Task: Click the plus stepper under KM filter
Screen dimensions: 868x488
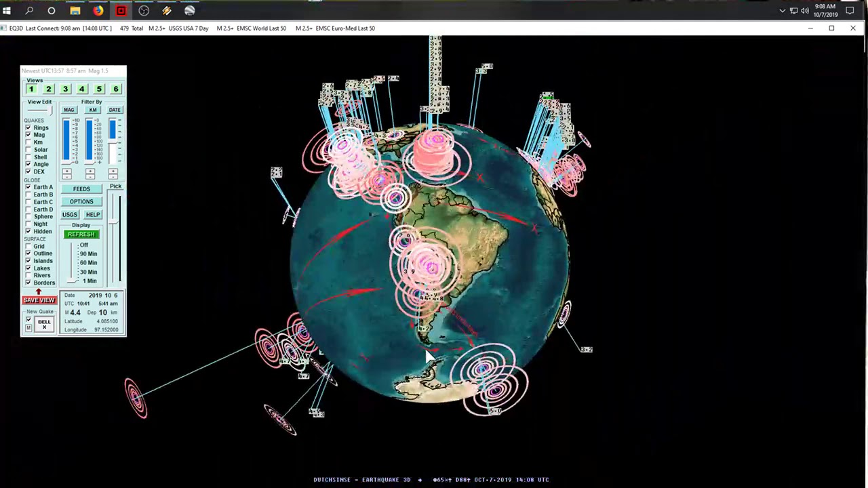Action: click(x=90, y=171)
